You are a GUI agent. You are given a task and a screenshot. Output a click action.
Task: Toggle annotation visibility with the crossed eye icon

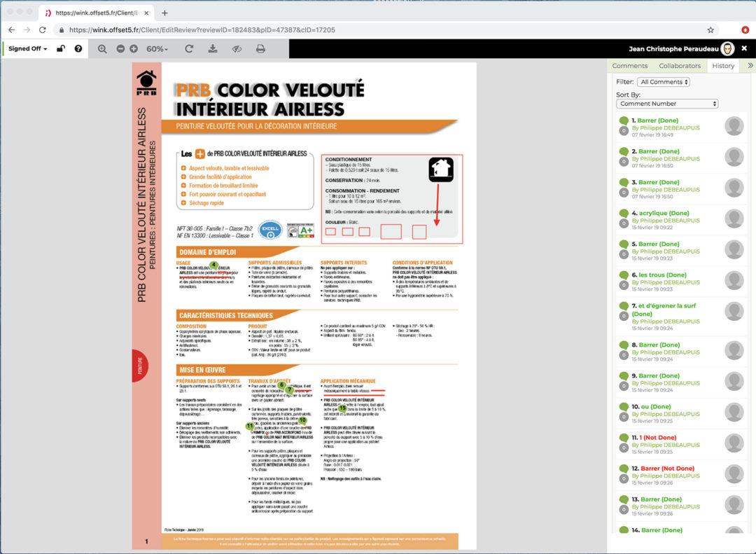pyautogui.click(x=237, y=49)
